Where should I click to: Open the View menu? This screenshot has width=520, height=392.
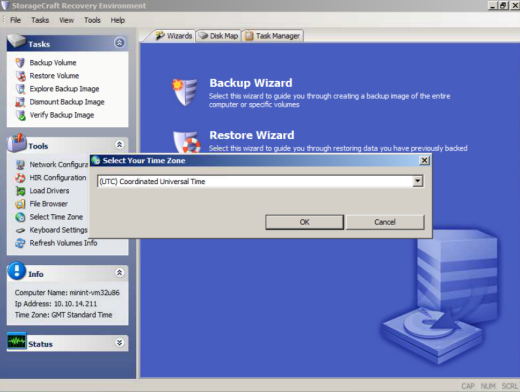[66, 20]
